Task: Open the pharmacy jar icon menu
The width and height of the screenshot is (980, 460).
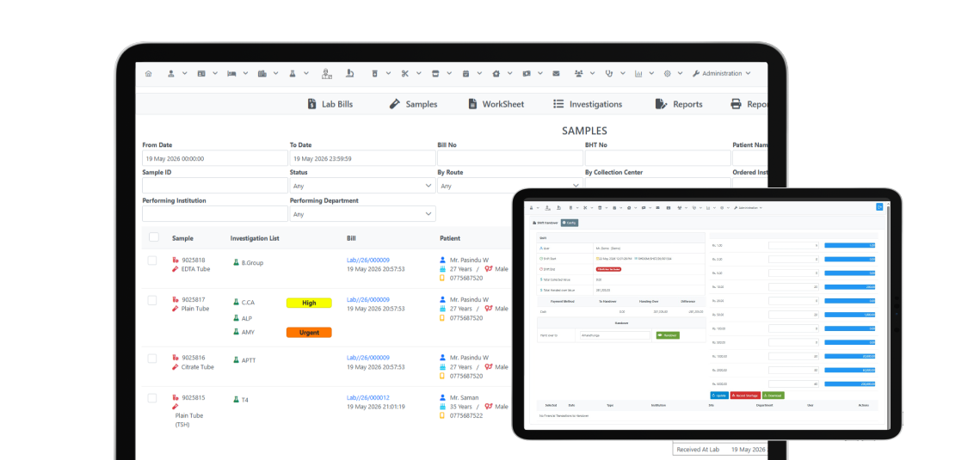Action: point(374,74)
